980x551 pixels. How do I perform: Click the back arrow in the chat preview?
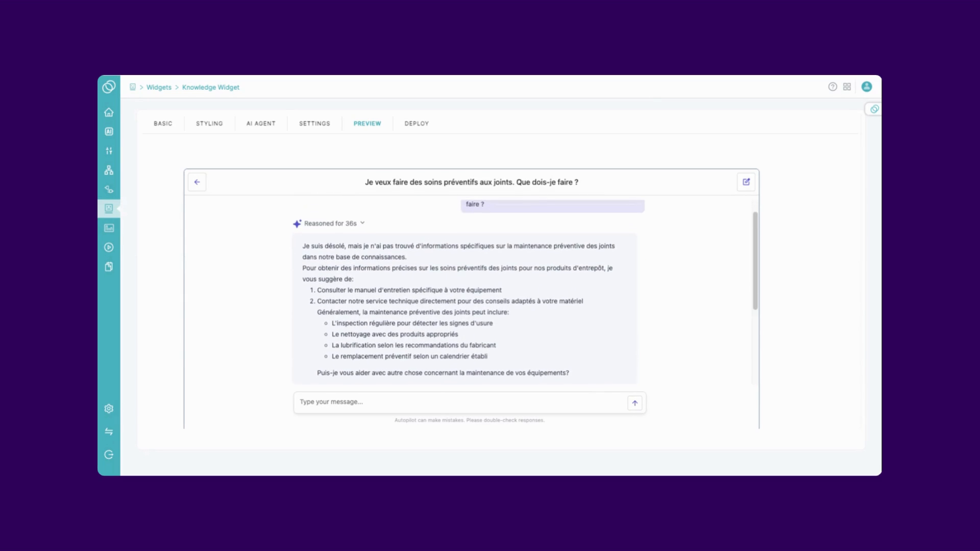click(197, 182)
